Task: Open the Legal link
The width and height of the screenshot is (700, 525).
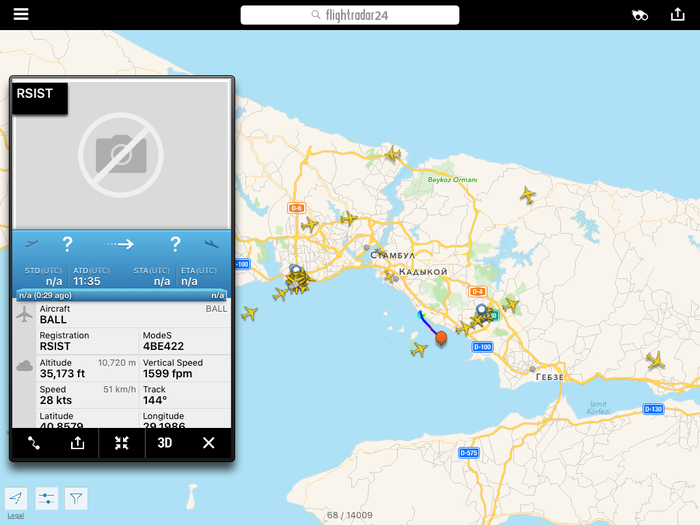Action: click(x=15, y=516)
